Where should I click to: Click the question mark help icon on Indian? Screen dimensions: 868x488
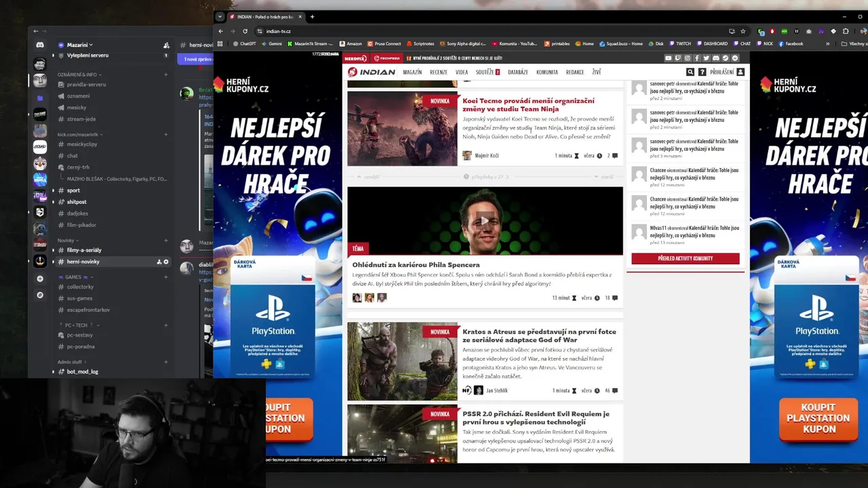tap(702, 72)
